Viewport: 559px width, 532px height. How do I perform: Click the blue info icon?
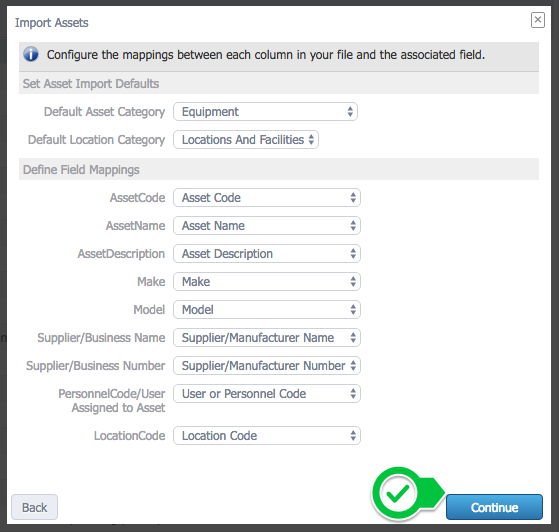[x=31, y=55]
